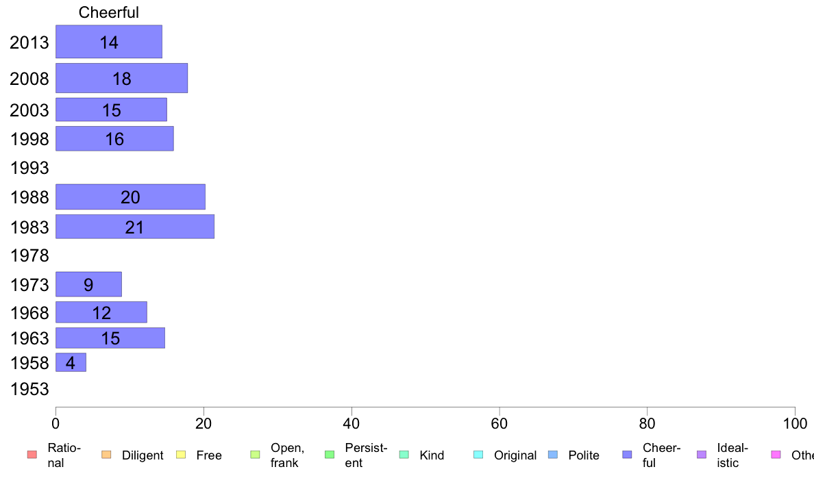Viewport: 814px width, 504px height.
Task: Click the Cheerful legend swatch
Action: [x=627, y=455]
